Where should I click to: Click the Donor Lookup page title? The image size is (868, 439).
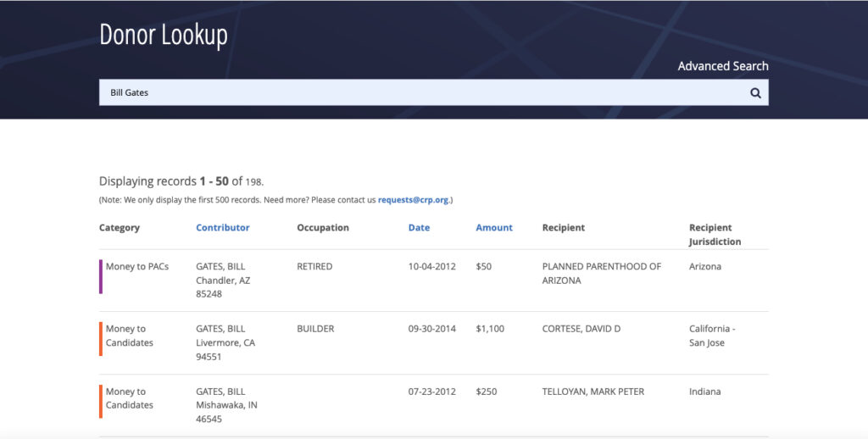[x=164, y=34]
